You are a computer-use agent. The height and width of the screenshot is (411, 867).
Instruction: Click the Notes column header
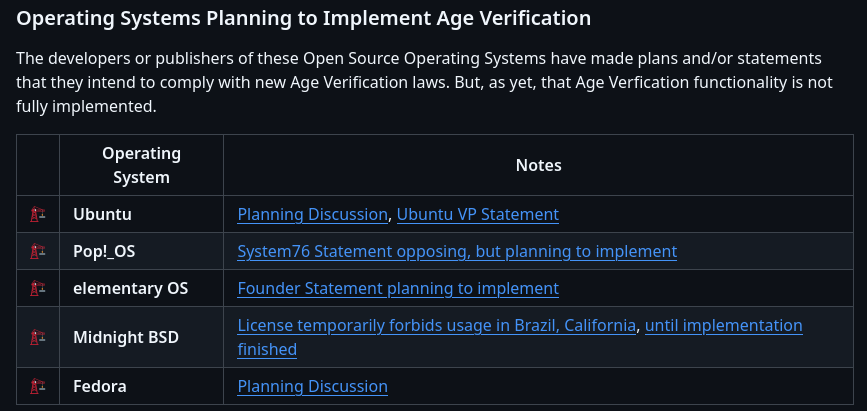[x=538, y=165]
